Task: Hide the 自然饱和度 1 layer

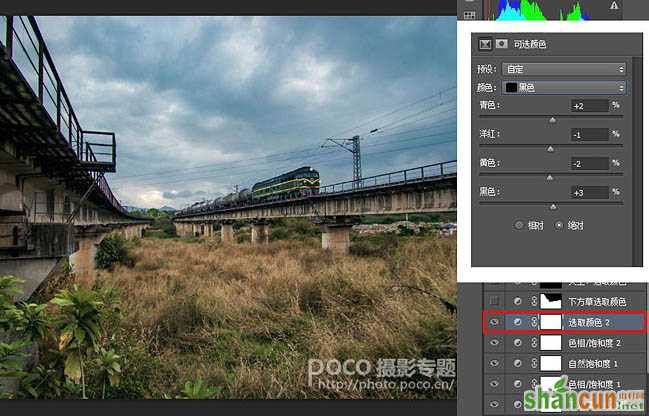Action: pyautogui.click(x=494, y=363)
